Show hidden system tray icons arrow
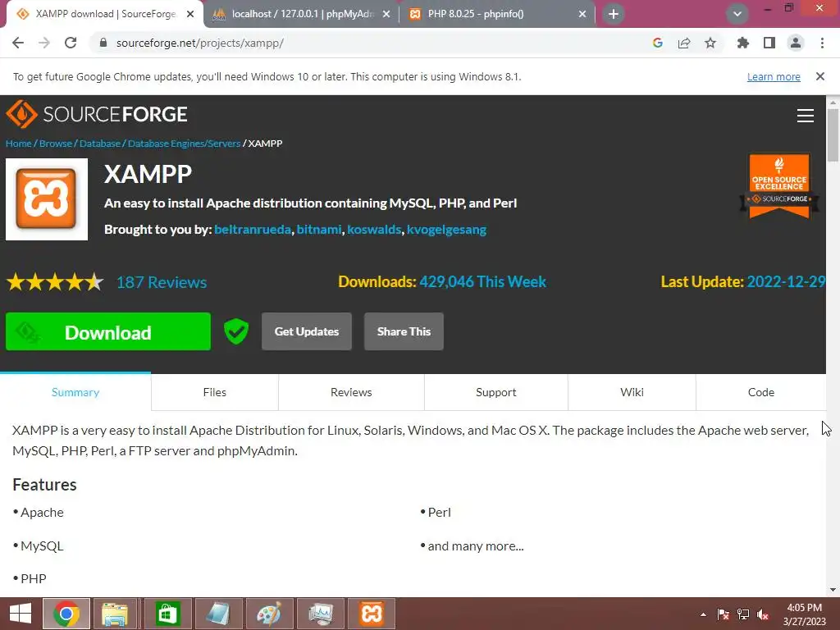The image size is (840, 630). point(703,614)
